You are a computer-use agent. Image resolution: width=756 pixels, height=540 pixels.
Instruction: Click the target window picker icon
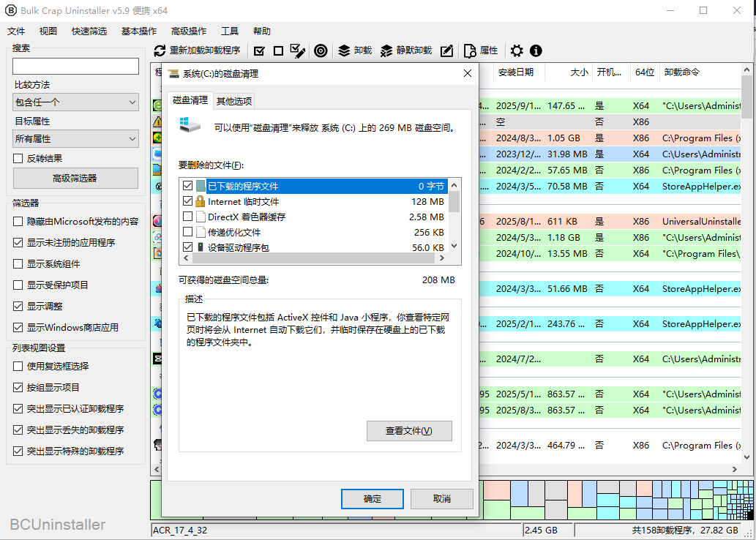click(x=320, y=51)
